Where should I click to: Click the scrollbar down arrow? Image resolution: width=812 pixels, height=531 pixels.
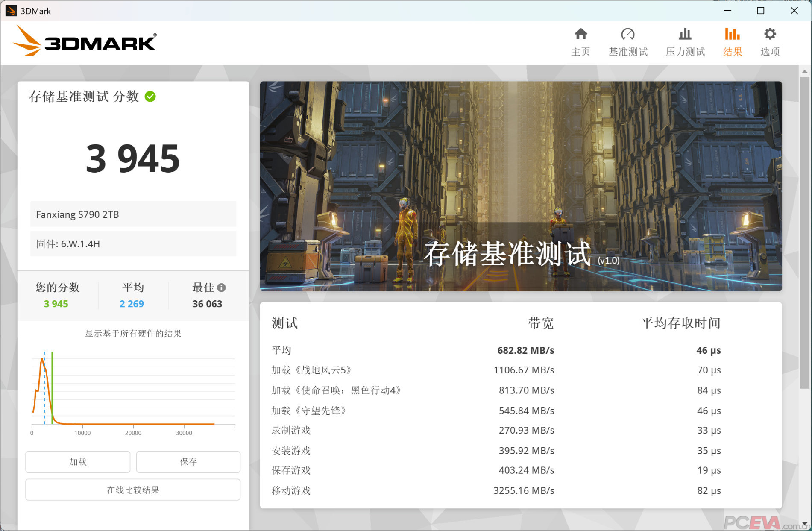click(805, 524)
